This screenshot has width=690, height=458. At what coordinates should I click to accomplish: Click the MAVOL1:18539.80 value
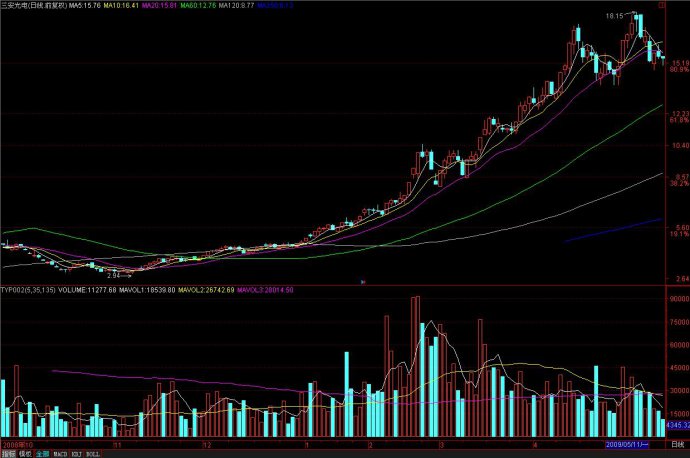coord(147,290)
